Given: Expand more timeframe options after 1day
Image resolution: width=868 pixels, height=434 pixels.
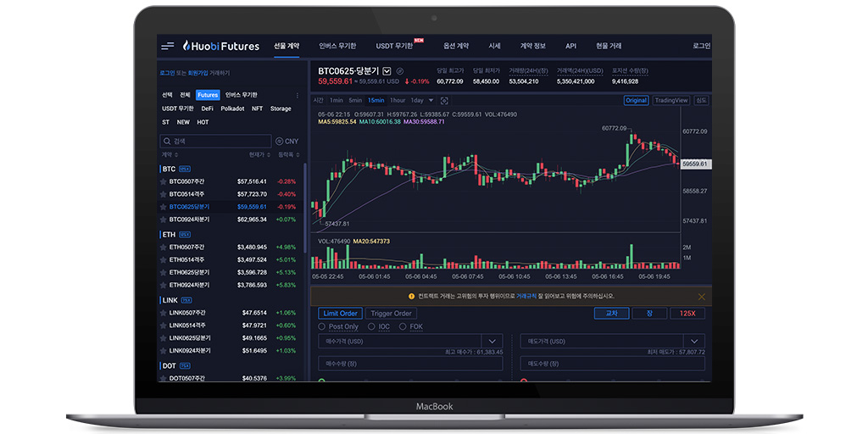Looking at the screenshot, I should pos(430,100).
